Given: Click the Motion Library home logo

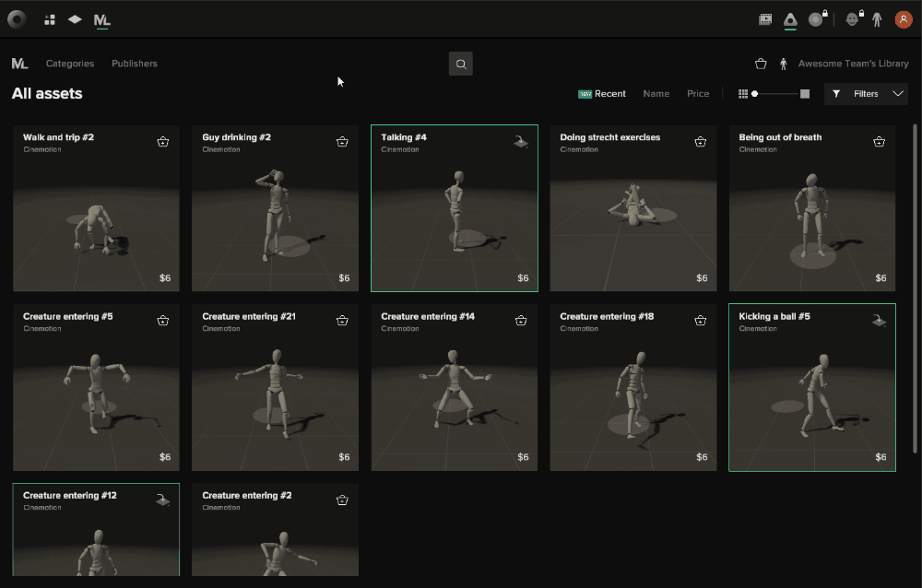Looking at the screenshot, I should pyautogui.click(x=19, y=64).
